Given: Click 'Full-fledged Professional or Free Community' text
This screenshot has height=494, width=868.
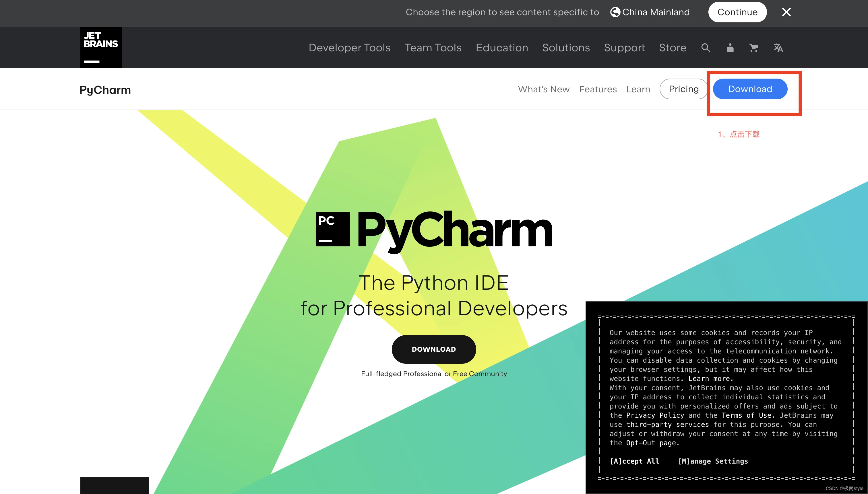Looking at the screenshot, I should click(434, 374).
